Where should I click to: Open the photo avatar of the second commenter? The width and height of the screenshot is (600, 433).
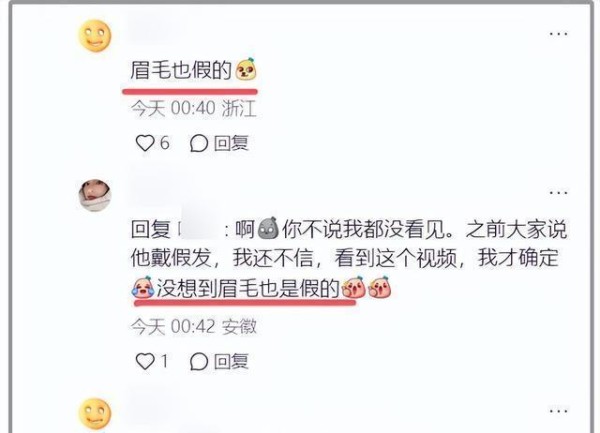click(95, 195)
